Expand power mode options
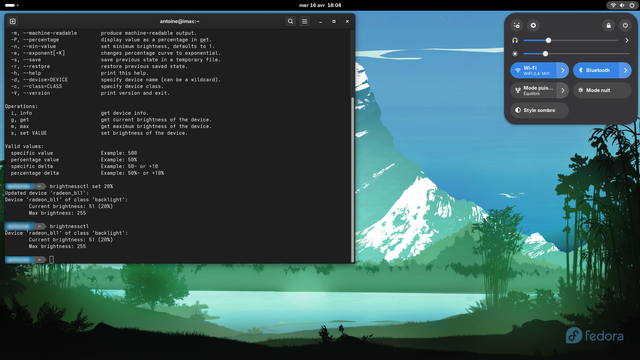Screen dimensions: 640x360 pos(563,90)
